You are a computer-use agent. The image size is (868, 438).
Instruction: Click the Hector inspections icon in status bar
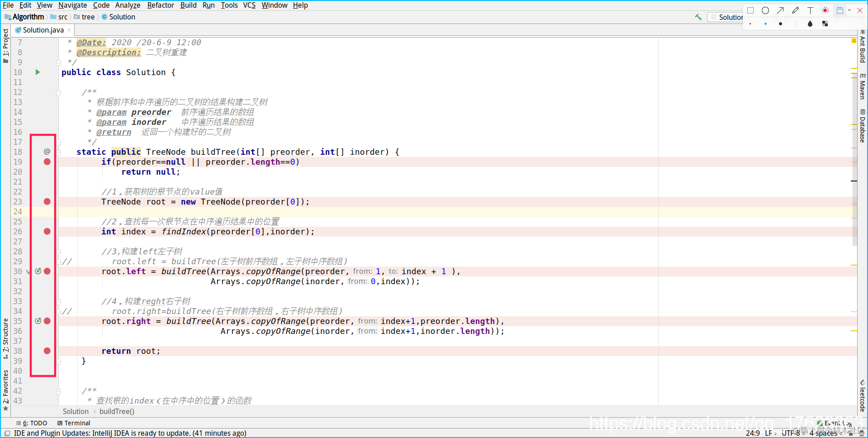point(862,433)
